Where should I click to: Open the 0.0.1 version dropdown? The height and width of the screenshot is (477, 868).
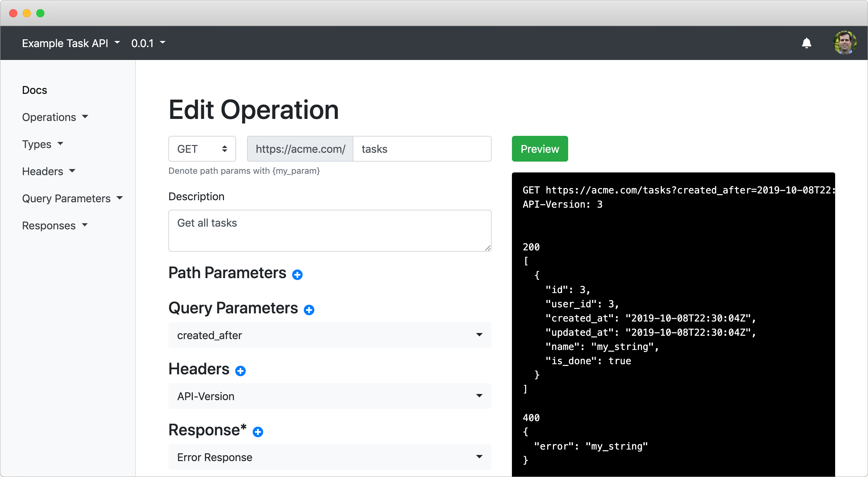click(x=148, y=43)
